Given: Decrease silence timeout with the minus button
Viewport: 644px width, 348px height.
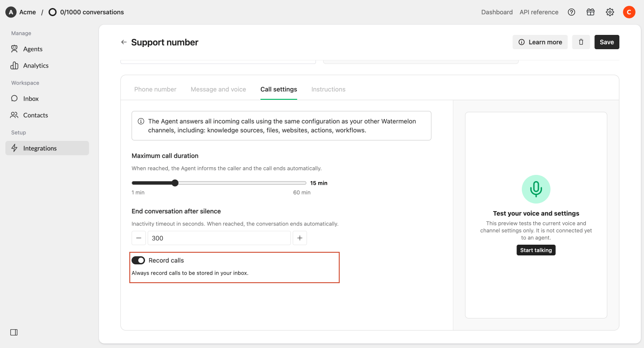Looking at the screenshot, I should click(x=139, y=238).
